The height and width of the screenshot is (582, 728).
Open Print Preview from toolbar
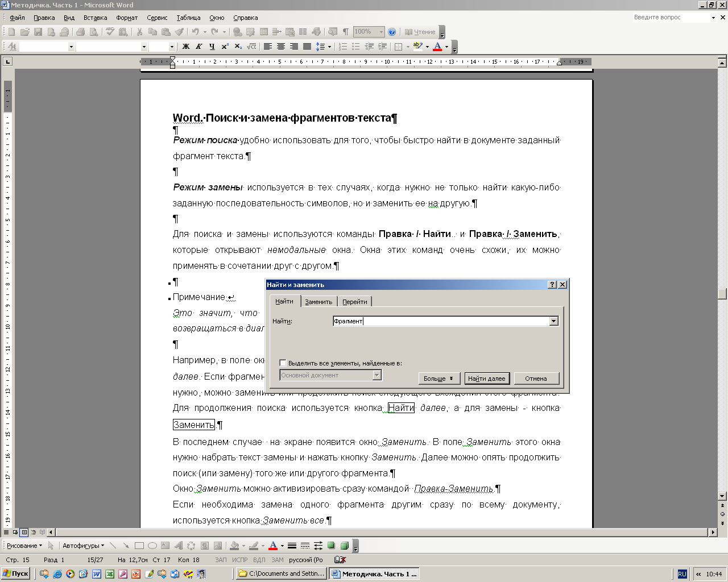click(93, 32)
